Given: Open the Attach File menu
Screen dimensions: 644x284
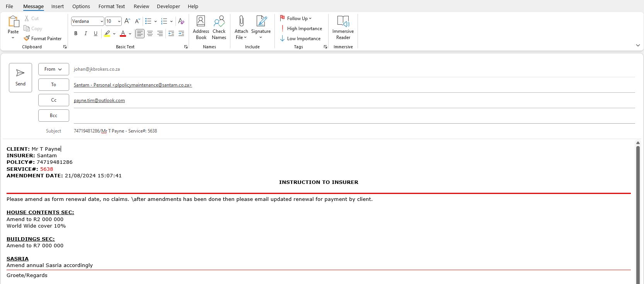Looking at the screenshot, I should tap(241, 28).
